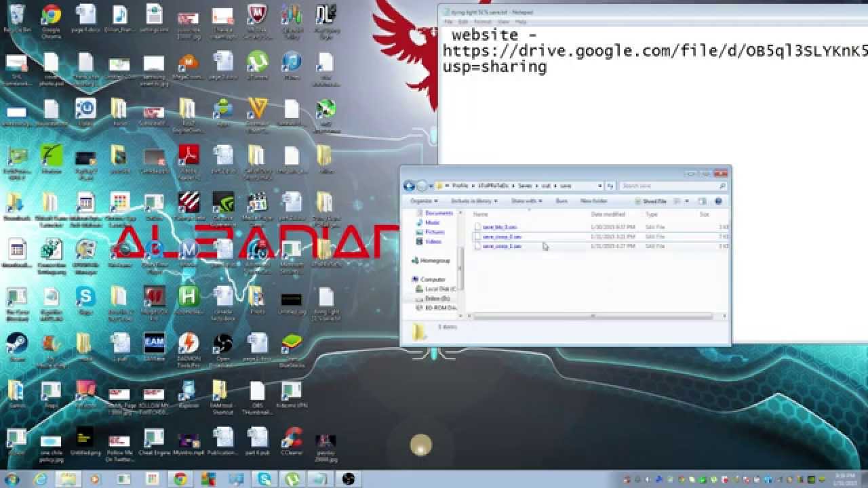Open the MEGAsync desktop shortcut

coord(188,66)
